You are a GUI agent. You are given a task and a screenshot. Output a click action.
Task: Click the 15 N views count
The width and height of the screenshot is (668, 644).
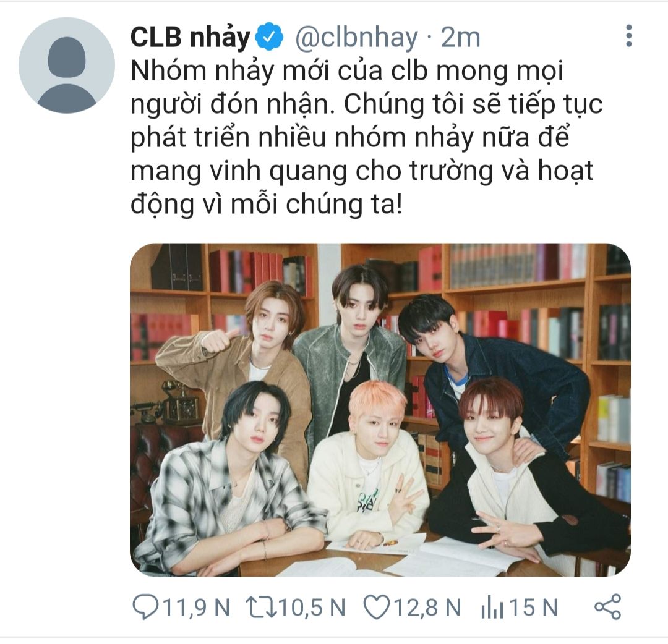(533, 608)
